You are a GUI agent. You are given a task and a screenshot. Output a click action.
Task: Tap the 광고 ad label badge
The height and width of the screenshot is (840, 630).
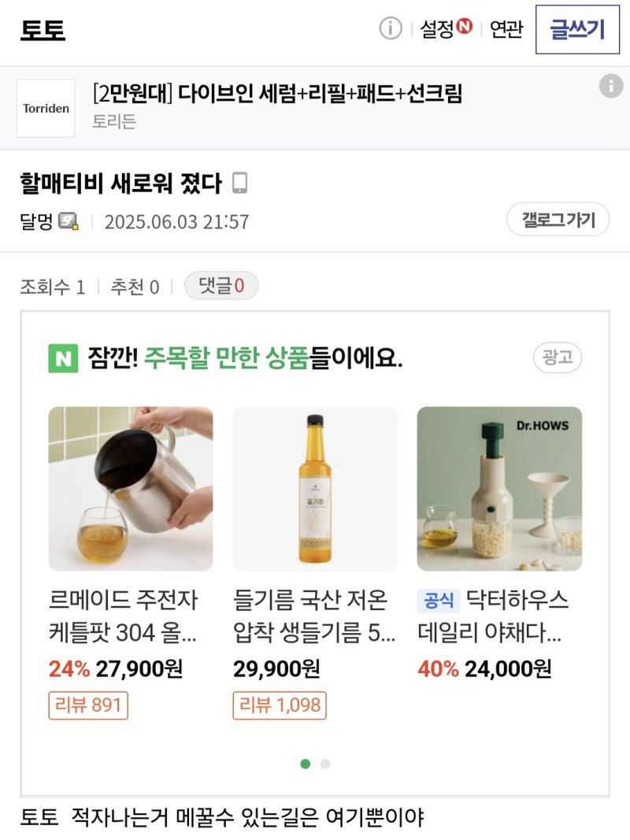[558, 357]
